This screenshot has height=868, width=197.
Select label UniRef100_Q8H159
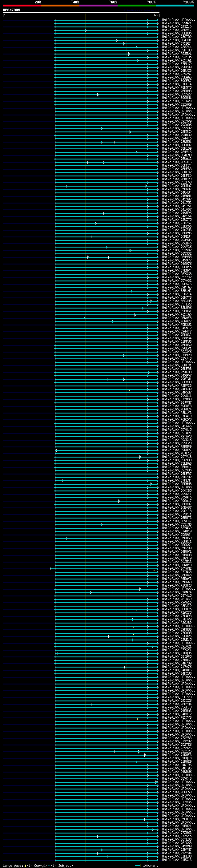[x=177, y=149]
